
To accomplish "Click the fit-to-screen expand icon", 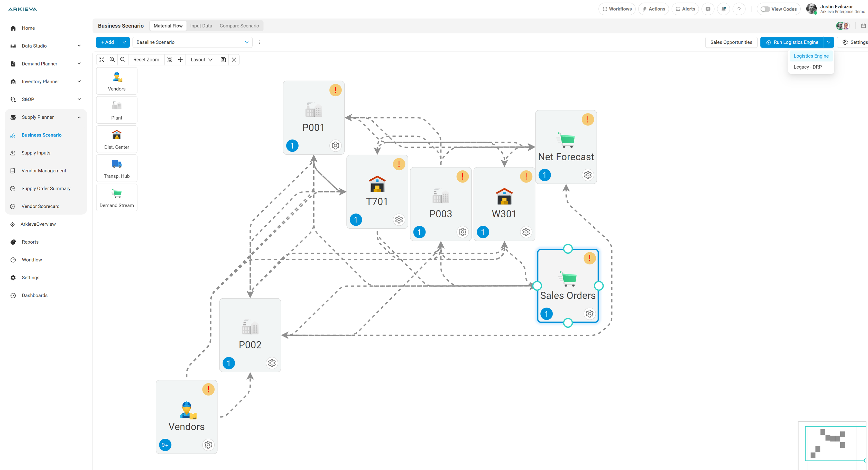I will pos(101,60).
